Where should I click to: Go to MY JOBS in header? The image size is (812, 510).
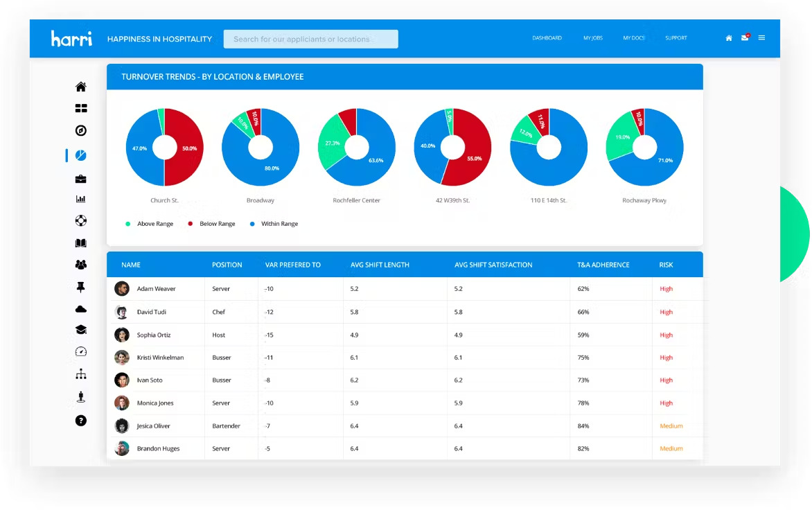click(x=593, y=38)
